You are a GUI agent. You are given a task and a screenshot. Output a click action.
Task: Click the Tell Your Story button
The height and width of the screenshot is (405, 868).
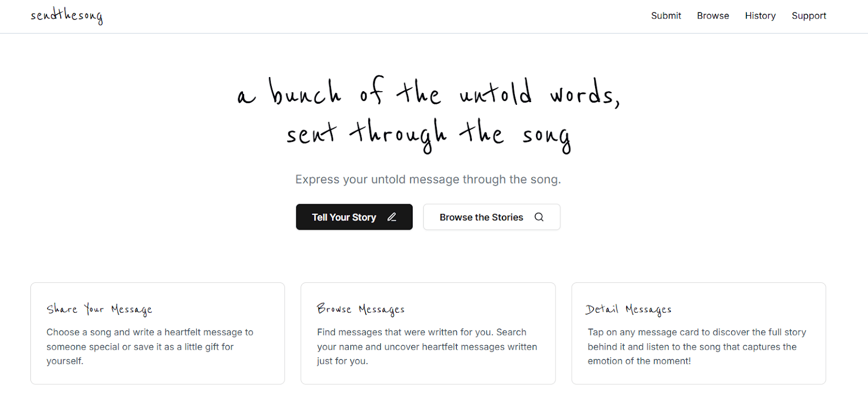coord(354,217)
